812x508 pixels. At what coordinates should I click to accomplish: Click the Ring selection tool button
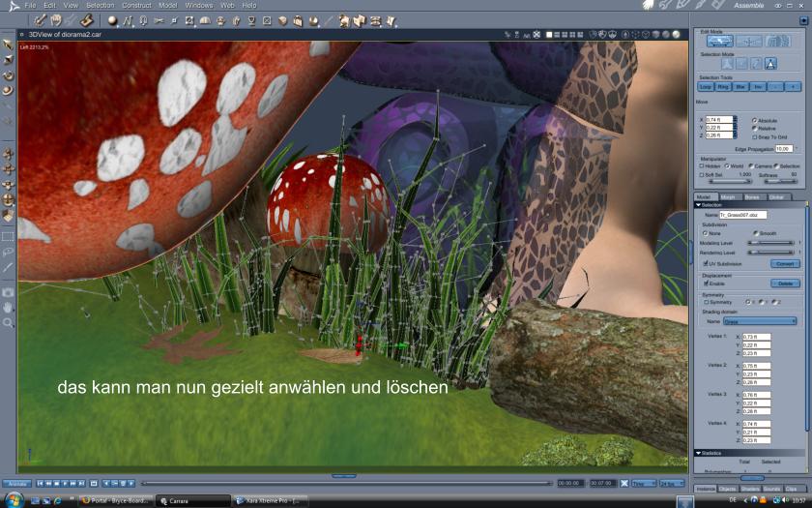(x=723, y=86)
